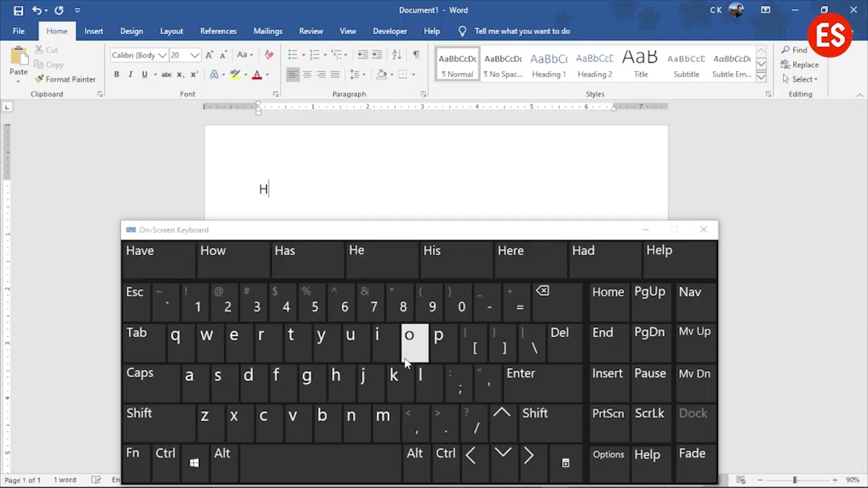This screenshot has height=488, width=868.
Task: Undo the last action in Quick Access toolbar
Action: tap(37, 10)
